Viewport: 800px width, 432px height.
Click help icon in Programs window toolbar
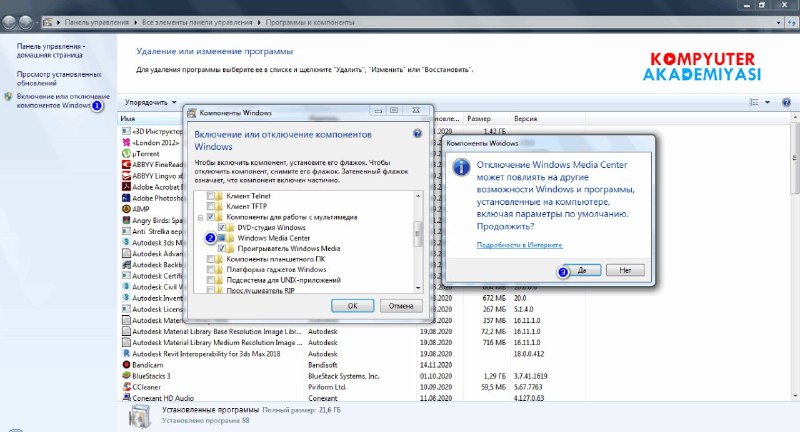(786, 103)
